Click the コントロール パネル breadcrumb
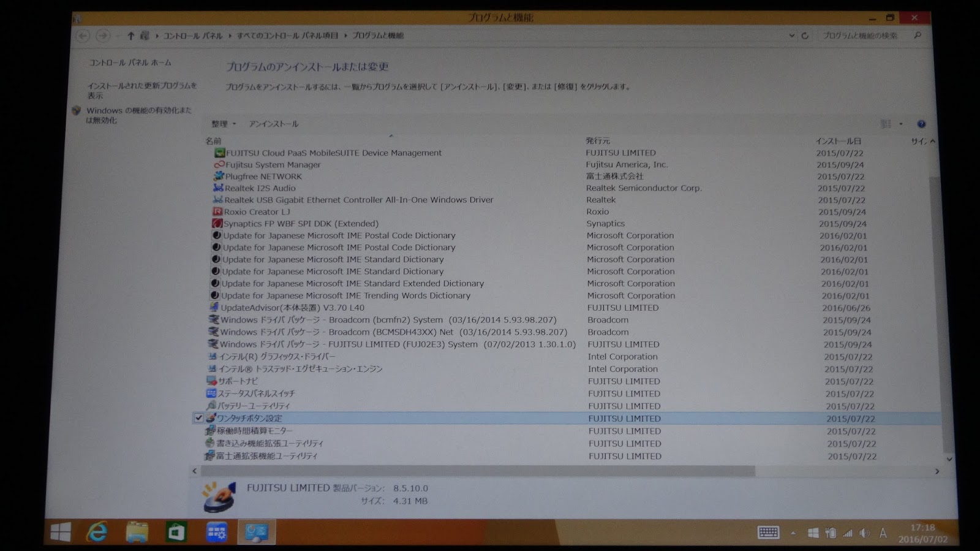 click(x=192, y=36)
